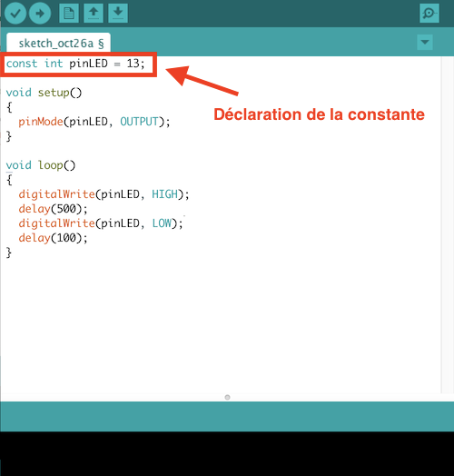This screenshot has height=476, width=454.
Task: Place cursor on the delay(500) line
Action: [x=53, y=209]
